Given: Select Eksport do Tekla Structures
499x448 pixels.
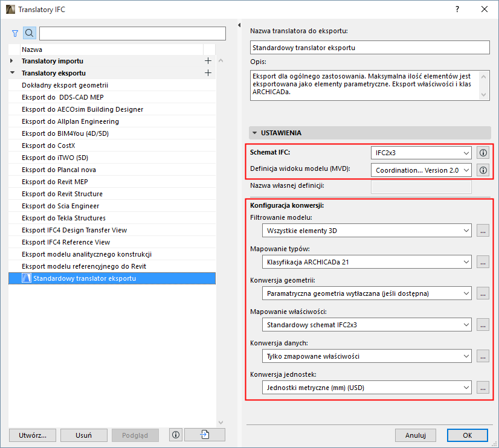Looking at the screenshot, I should (x=112, y=218).
